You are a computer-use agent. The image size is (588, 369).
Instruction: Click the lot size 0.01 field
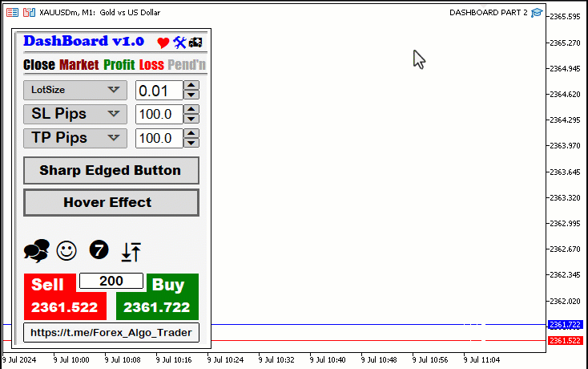[159, 91]
